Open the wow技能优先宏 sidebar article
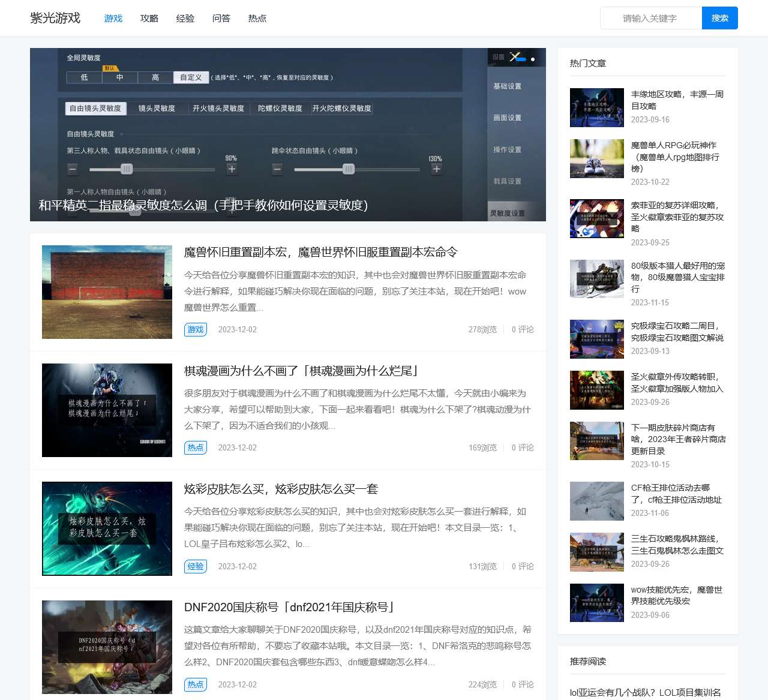 pyautogui.click(x=676, y=595)
